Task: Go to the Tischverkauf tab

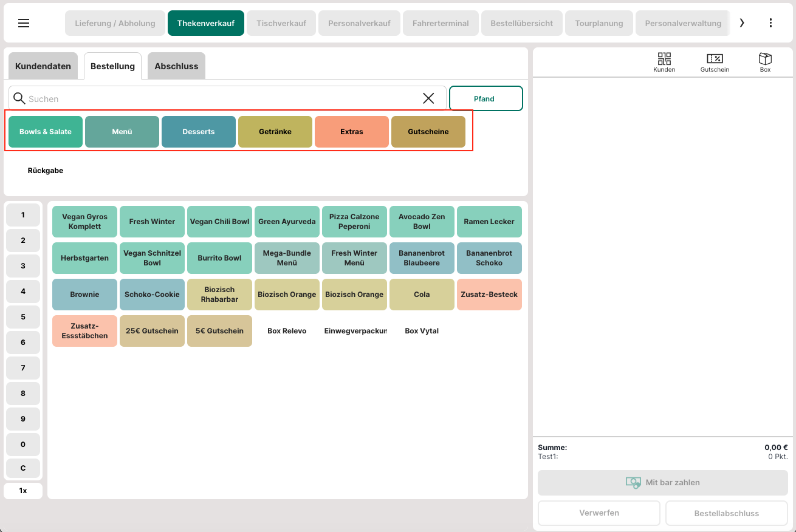Action: [x=281, y=23]
